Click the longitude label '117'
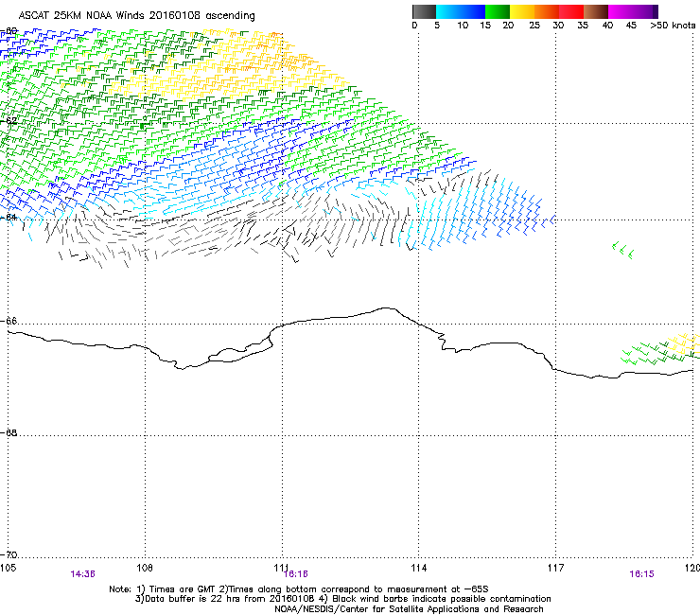The height and width of the screenshot is (615, 700). [556, 567]
